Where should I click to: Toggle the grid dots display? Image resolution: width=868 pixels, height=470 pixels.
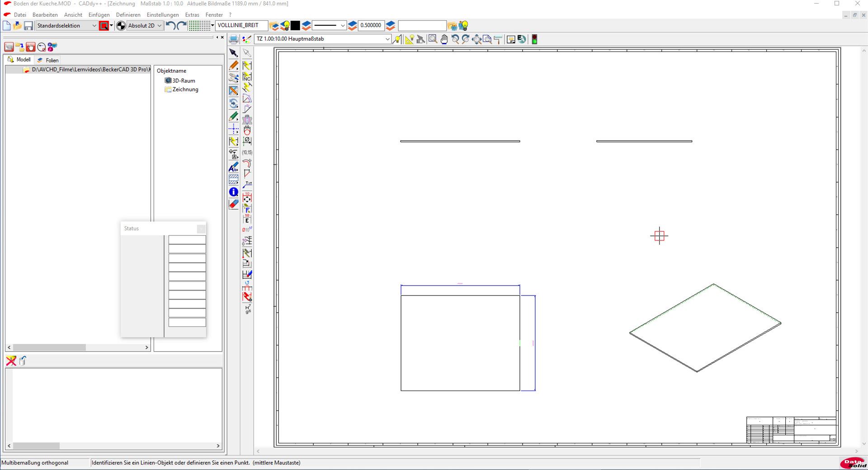[x=199, y=26]
